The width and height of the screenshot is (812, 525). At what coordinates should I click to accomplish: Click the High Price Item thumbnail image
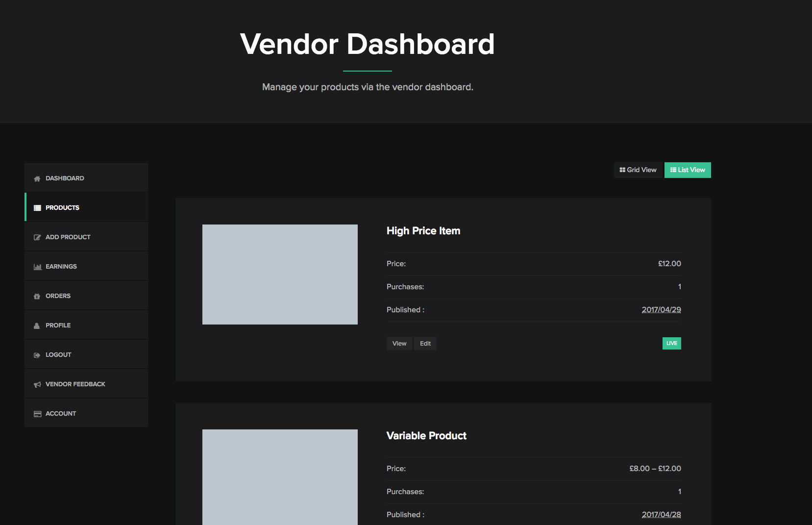[280, 275]
